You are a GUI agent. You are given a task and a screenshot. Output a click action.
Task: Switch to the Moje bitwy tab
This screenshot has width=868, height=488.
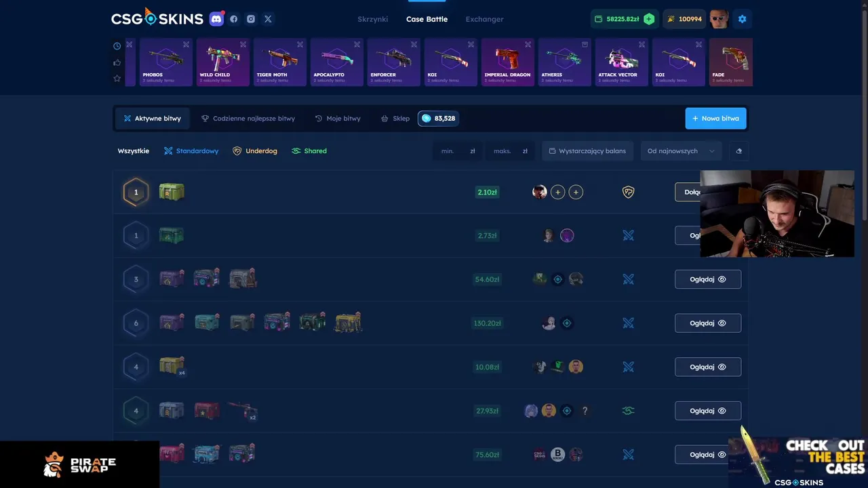[338, 118]
